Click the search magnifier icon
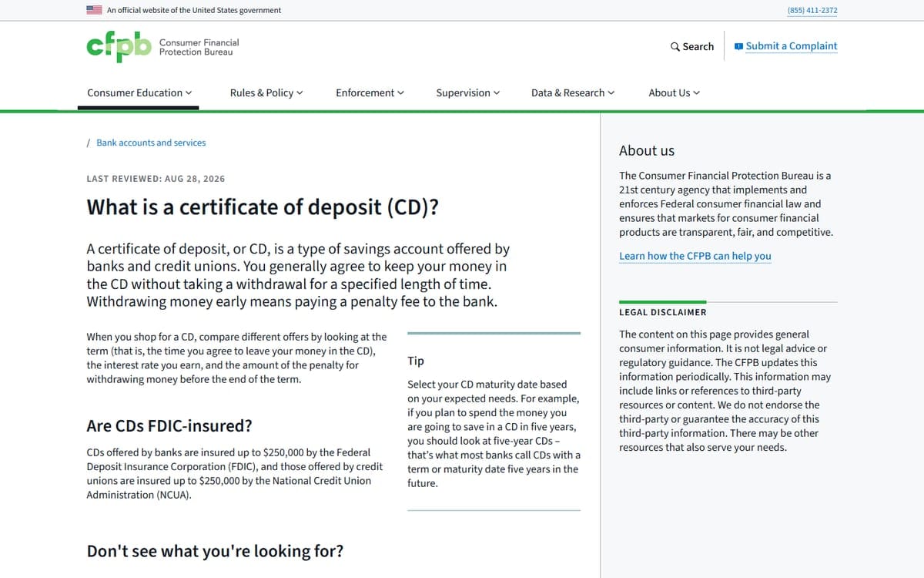Screen dimensions: 924x578 tap(675, 46)
